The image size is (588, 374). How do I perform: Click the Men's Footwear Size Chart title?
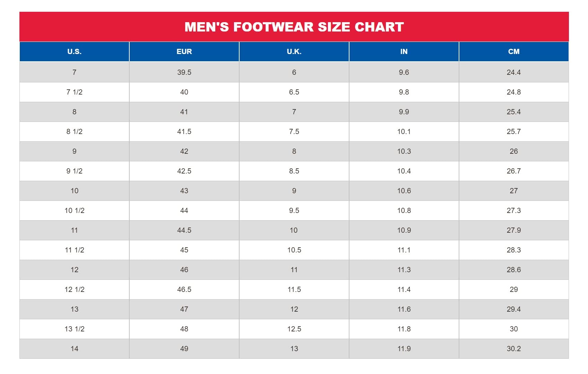tap(294, 27)
